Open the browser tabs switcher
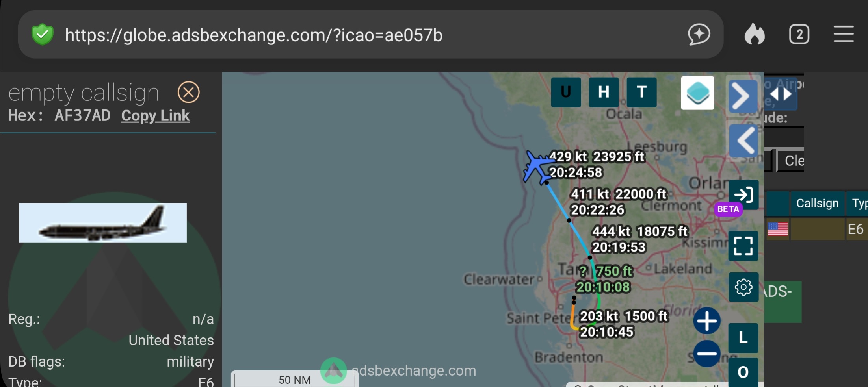868x387 pixels. (799, 35)
